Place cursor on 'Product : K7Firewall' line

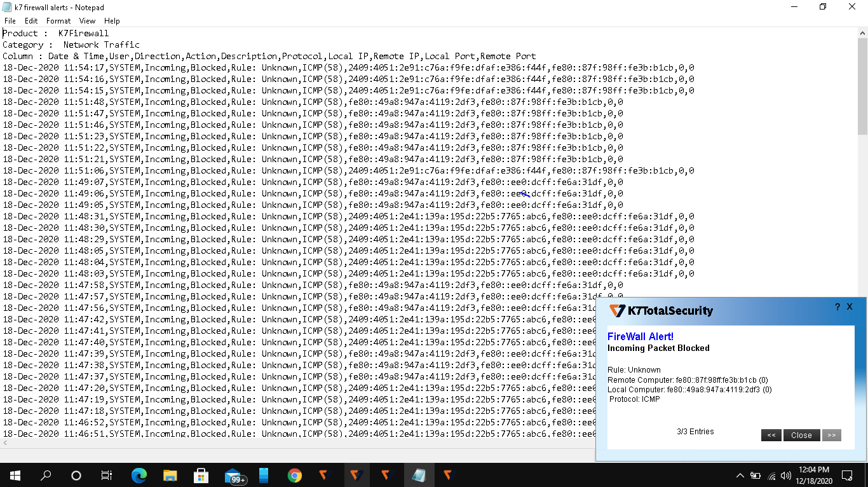click(56, 33)
